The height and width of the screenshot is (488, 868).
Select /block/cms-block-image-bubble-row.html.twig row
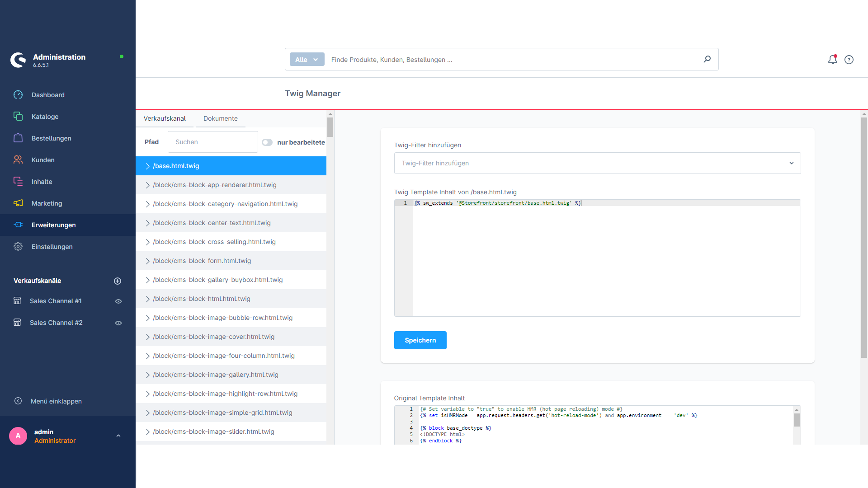pyautogui.click(x=231, y=318)
